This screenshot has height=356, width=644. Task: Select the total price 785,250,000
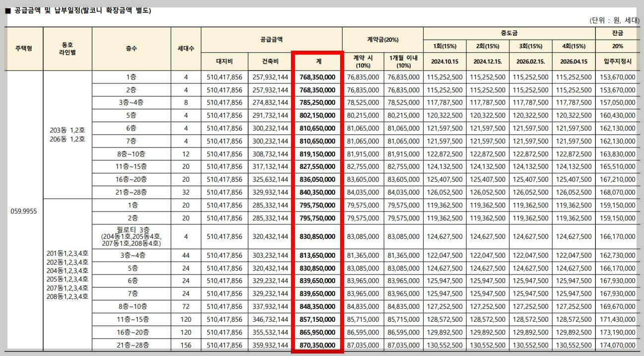(317, 103)
